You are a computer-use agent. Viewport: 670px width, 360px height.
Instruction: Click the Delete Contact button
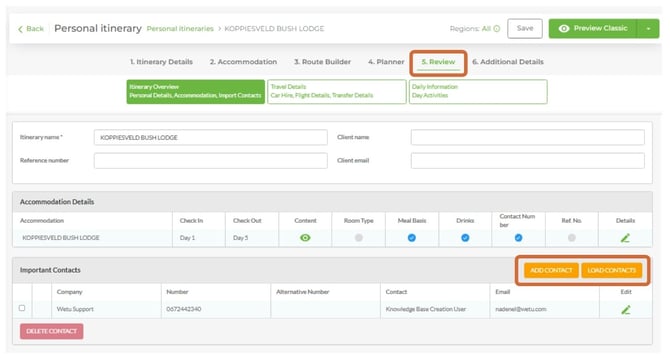(x=52, y=331)
